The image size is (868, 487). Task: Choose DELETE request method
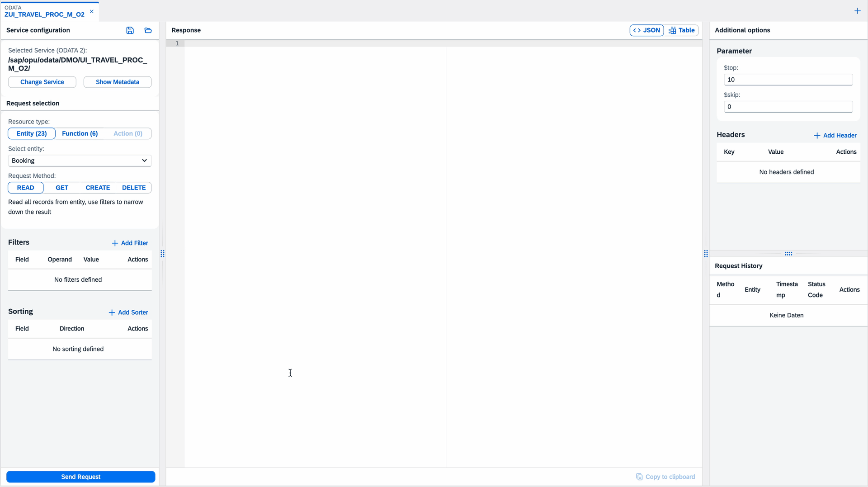coord(134,188)
